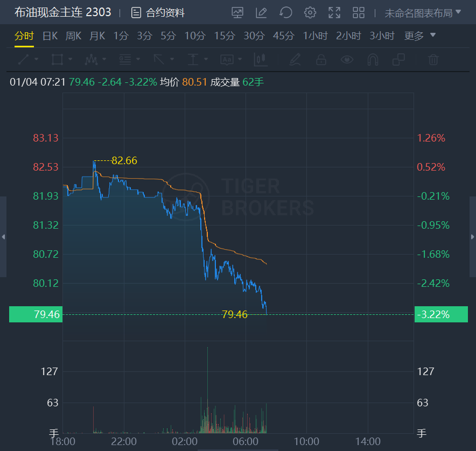476x451 pixels.
Task: Select the 周K timeframe
Action: coord(73,36)
